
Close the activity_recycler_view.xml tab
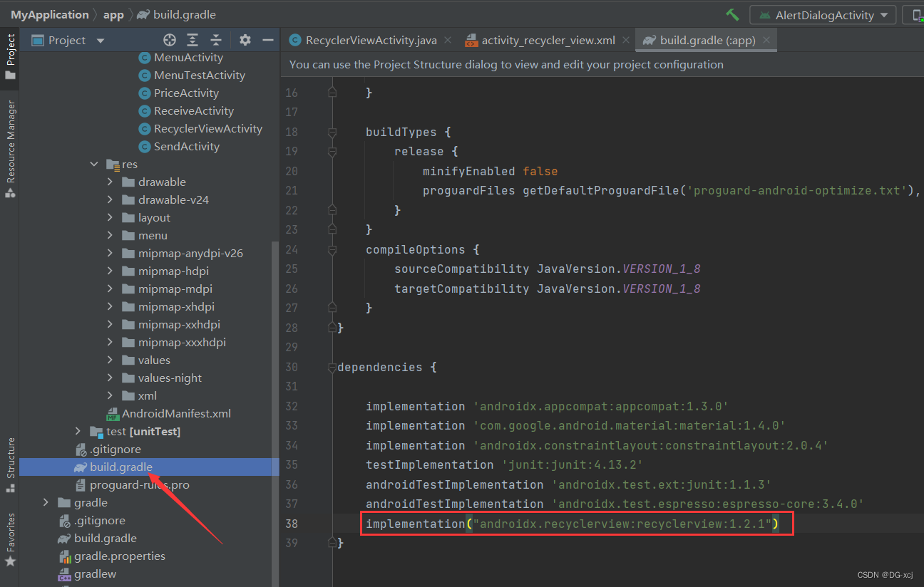625,40
